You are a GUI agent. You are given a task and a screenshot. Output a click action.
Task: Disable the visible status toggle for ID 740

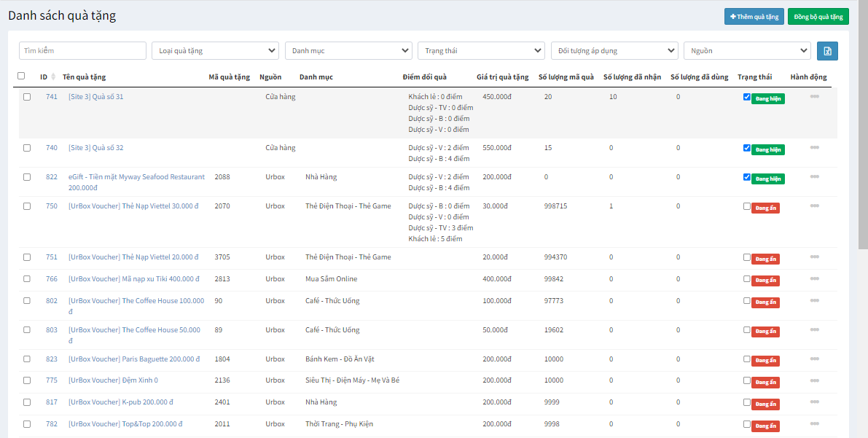(746, 148)
